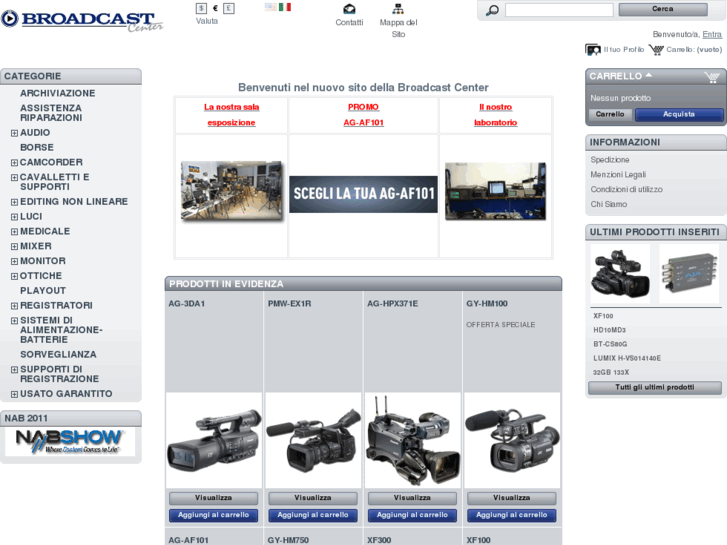
Task: Expand the MONITOR category
Action: 14,262
